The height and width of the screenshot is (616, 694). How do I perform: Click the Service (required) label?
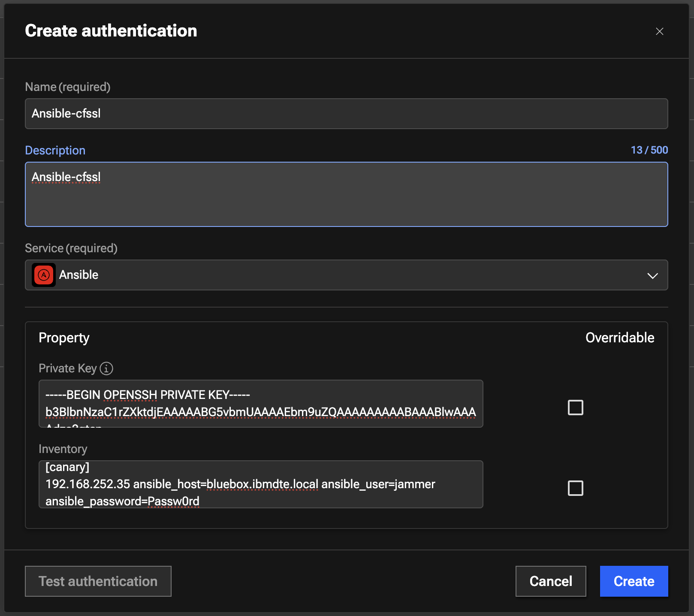click(x=71, y=248)
